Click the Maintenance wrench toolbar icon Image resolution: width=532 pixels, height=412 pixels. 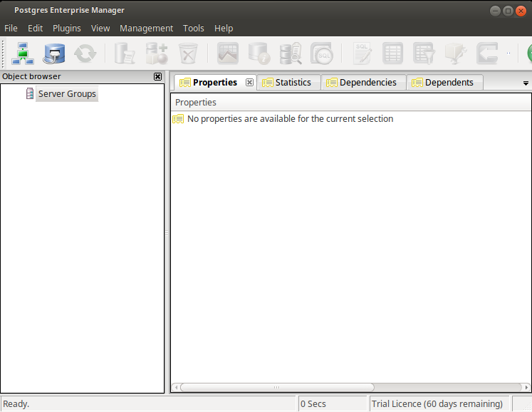pyautogui.click(x=456, y=53)
